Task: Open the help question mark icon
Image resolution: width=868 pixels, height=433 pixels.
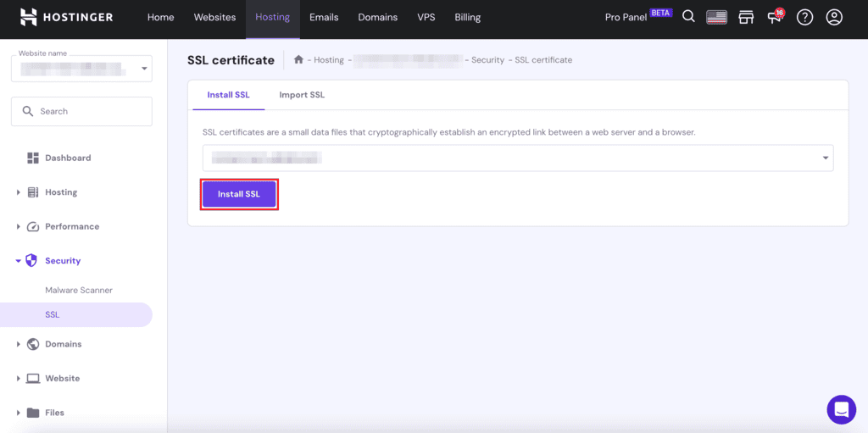Action: 804,17
